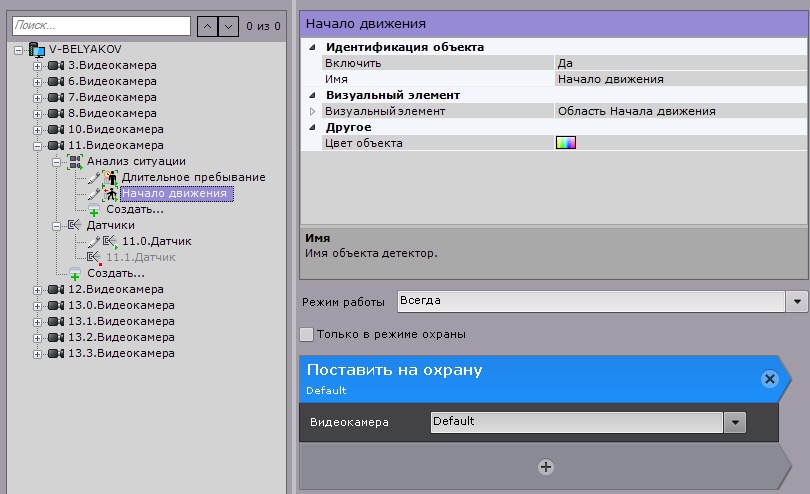Remove the Поставить на охрану action
The height and width of the screenshot is (494, 810).
[769, 379]
